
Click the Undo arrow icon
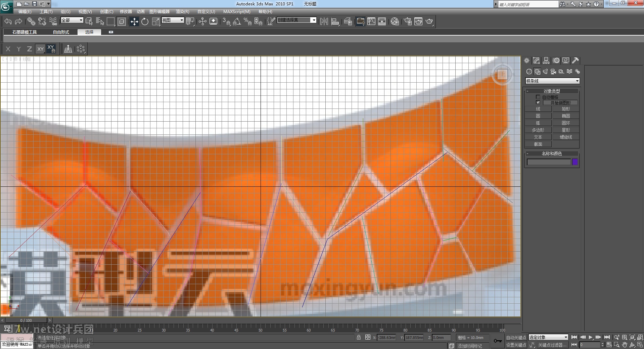8,21
